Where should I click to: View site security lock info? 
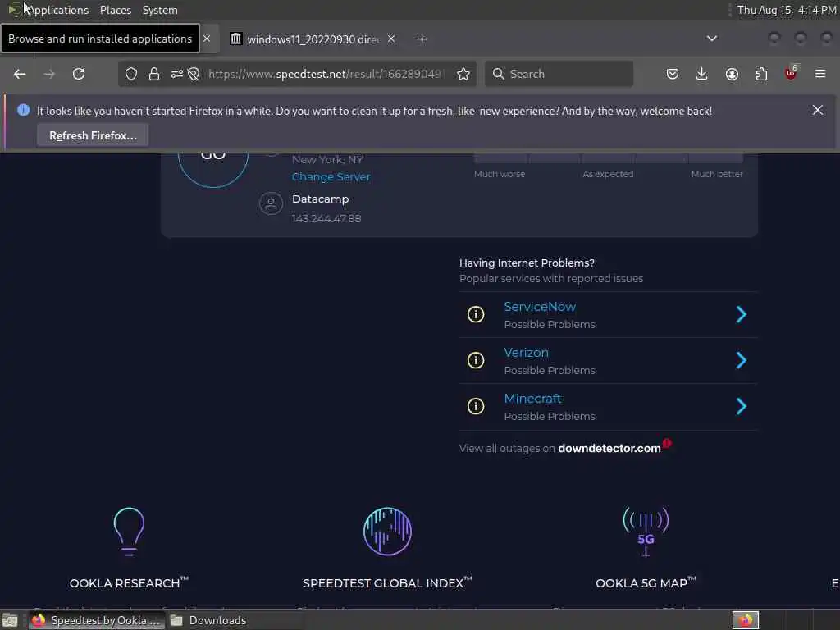[x=154, y=74]
